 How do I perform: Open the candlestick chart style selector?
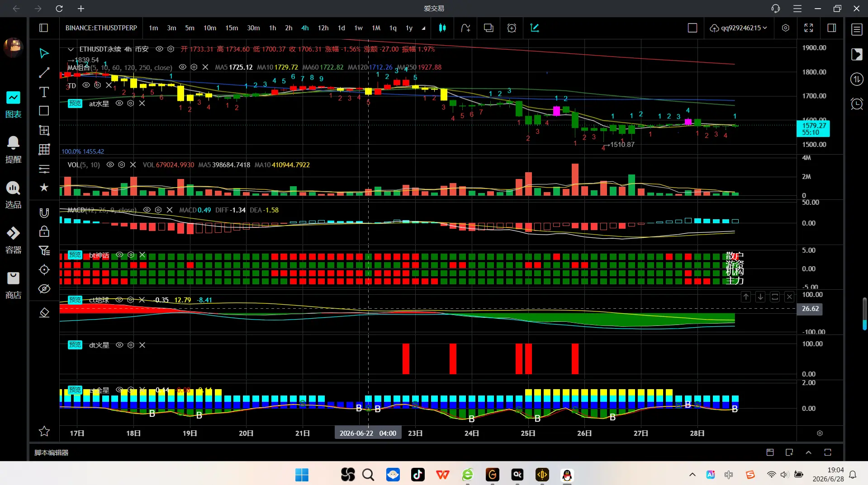[442, 28]
